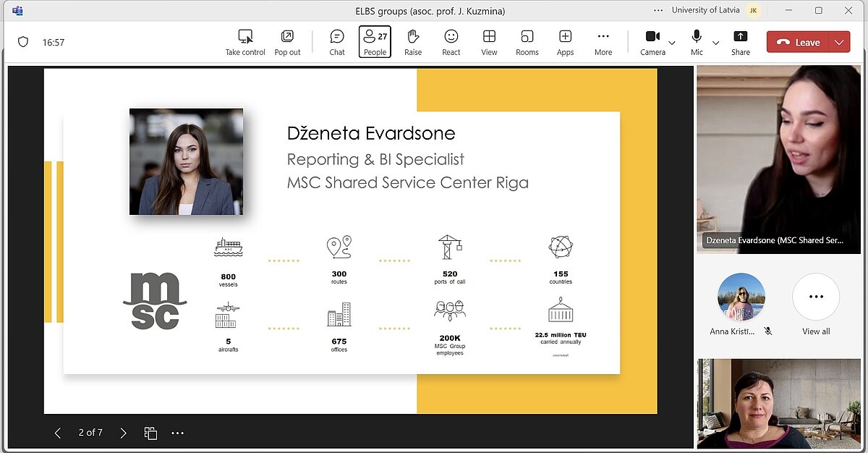Image resolution: width=868 pixels, height=453 pixels.
Task: Toggle the Mic mute
Action: tap(697, 42)
